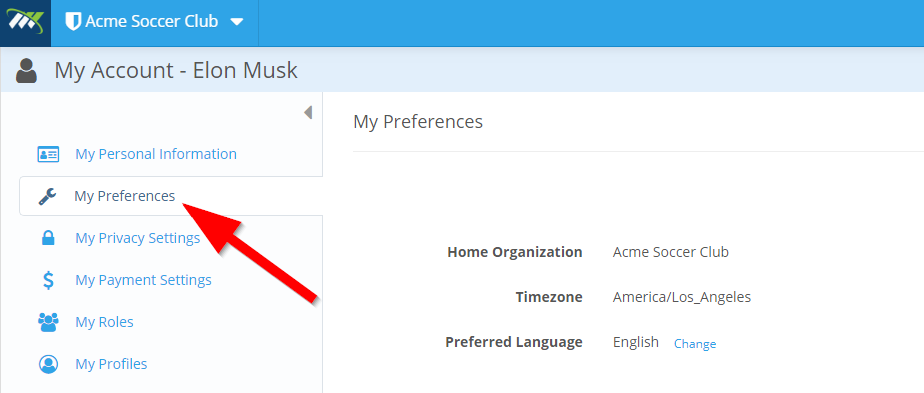Viewport: 924px width, 393px height.
Task: Click the lock icon for Privacy Settings
Action: [48, 238]
